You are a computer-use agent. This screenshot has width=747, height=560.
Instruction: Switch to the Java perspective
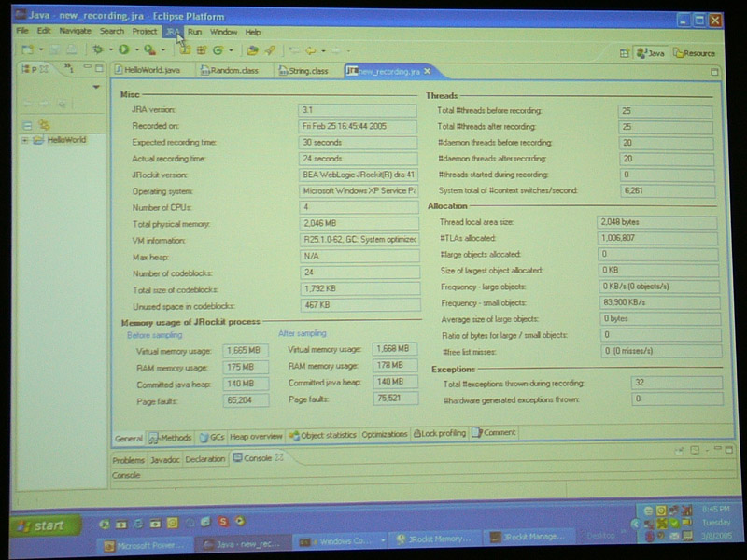coord(651,53)
